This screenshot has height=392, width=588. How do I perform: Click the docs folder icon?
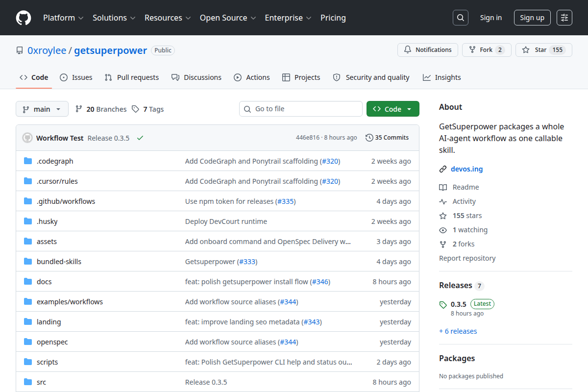28,282
